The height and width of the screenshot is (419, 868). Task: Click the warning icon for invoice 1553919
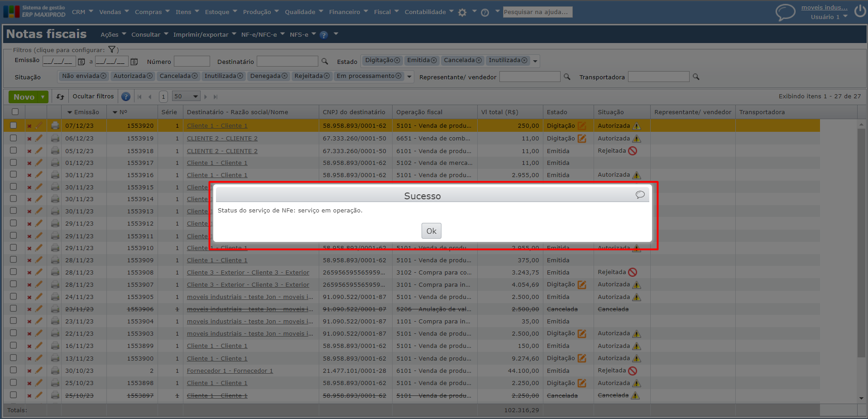click(x=637, y=139)
